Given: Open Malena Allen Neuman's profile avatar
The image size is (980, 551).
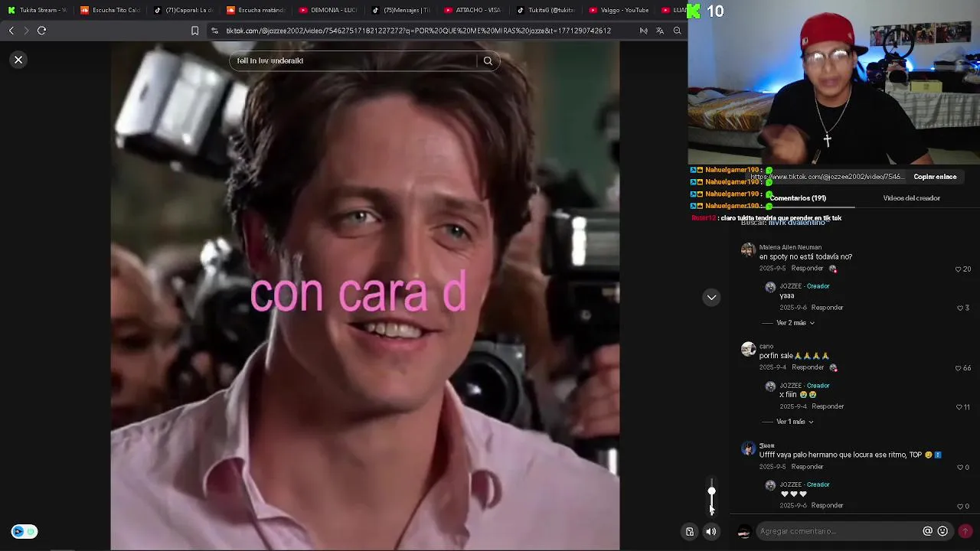Looking at the screenshot, I should [x=748, y=249].
